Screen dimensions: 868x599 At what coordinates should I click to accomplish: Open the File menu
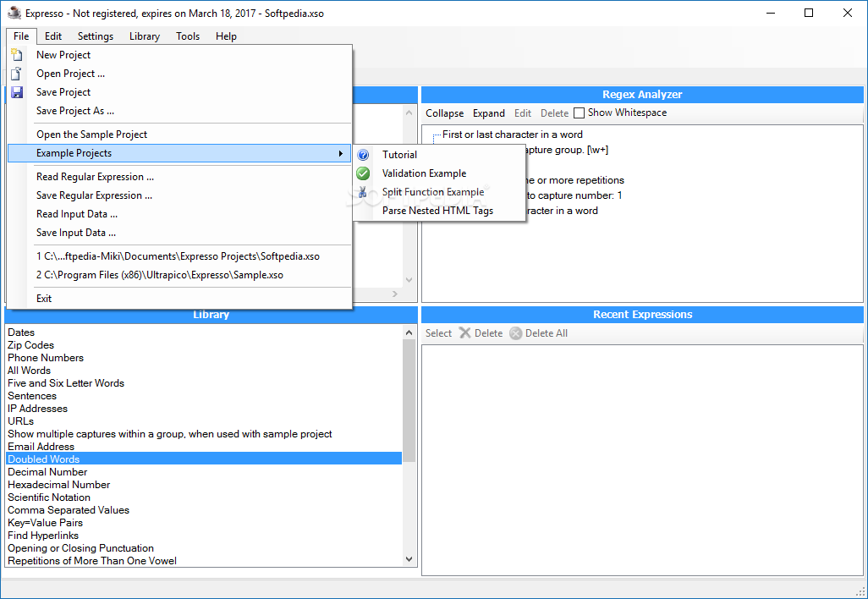[x=22, y=36]
